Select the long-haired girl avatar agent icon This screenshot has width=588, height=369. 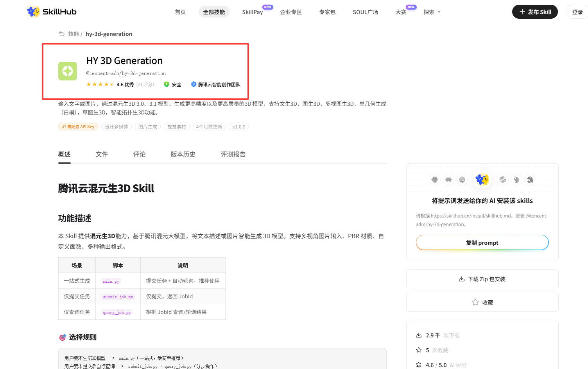pyautogui.click(x=530, y=180)
